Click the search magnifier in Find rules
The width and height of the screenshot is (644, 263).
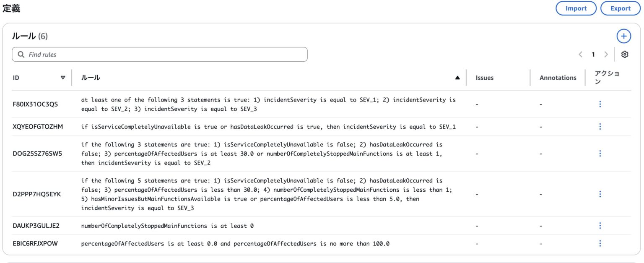[21, 54]
